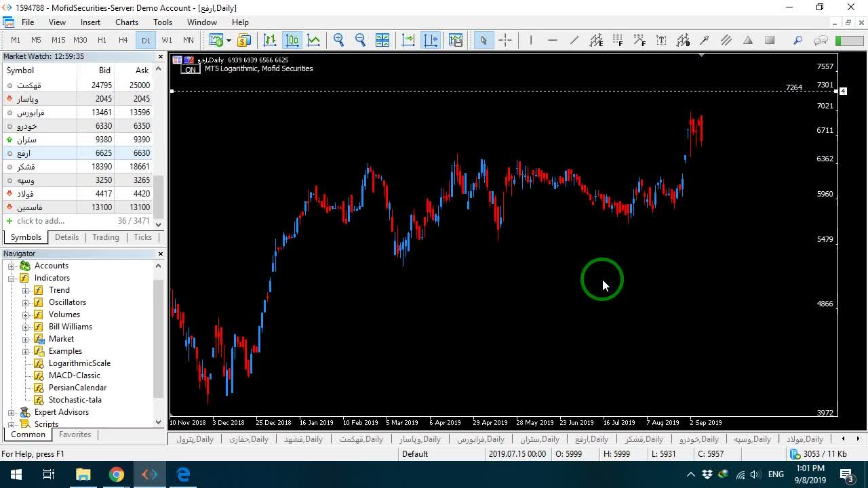Switch chart to bar chart style

click(270, 40)
